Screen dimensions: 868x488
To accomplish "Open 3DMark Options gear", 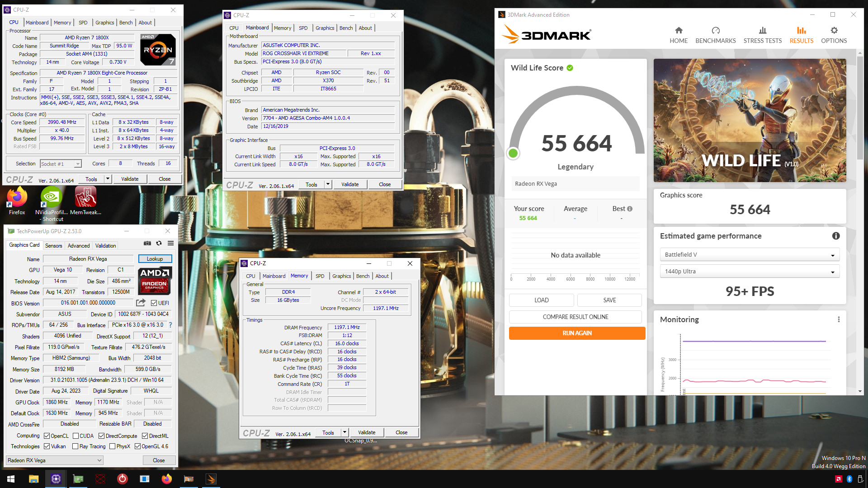I will click(x=834, y=35).
